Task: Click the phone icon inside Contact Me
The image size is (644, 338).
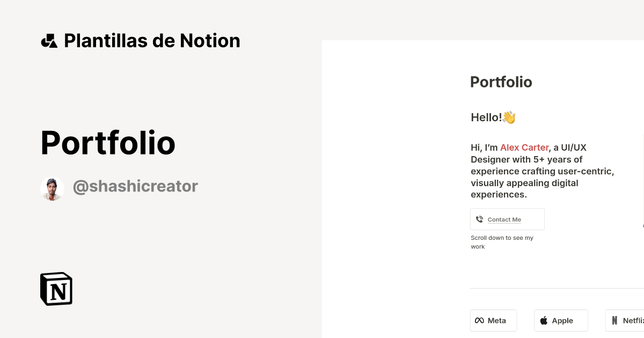Action: pyautogui.click(x=479, y=219)
